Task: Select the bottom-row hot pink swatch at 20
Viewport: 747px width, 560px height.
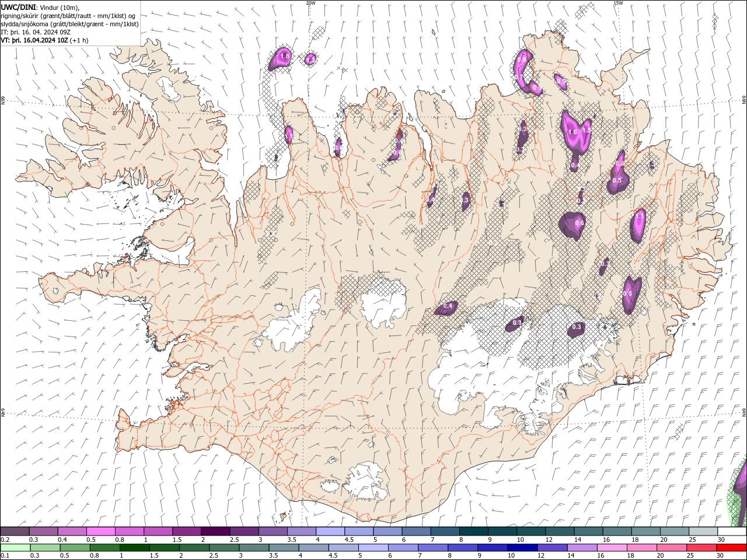Action: click(x=672, y=548)
